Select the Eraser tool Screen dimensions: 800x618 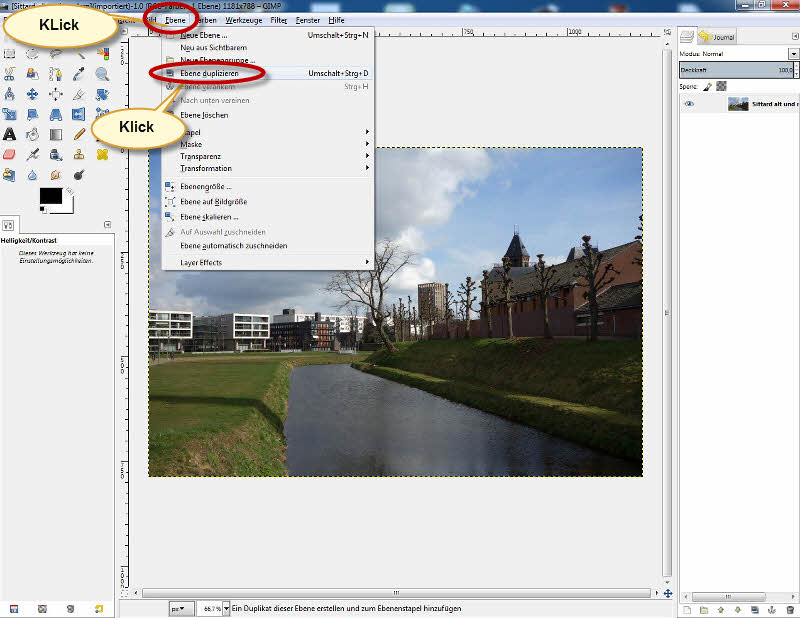click(x=10, y=154)
